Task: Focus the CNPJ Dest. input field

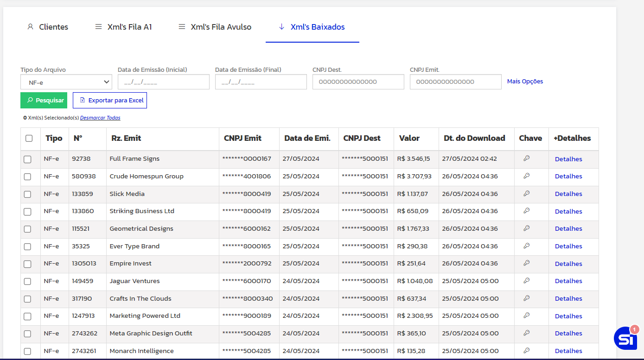Action: [x=358, y=82]
